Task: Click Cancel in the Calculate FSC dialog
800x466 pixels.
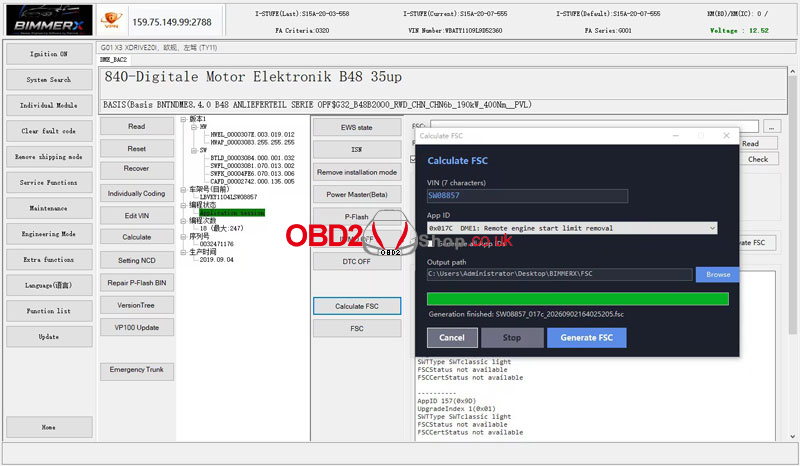Action: [x=452, y=337]
